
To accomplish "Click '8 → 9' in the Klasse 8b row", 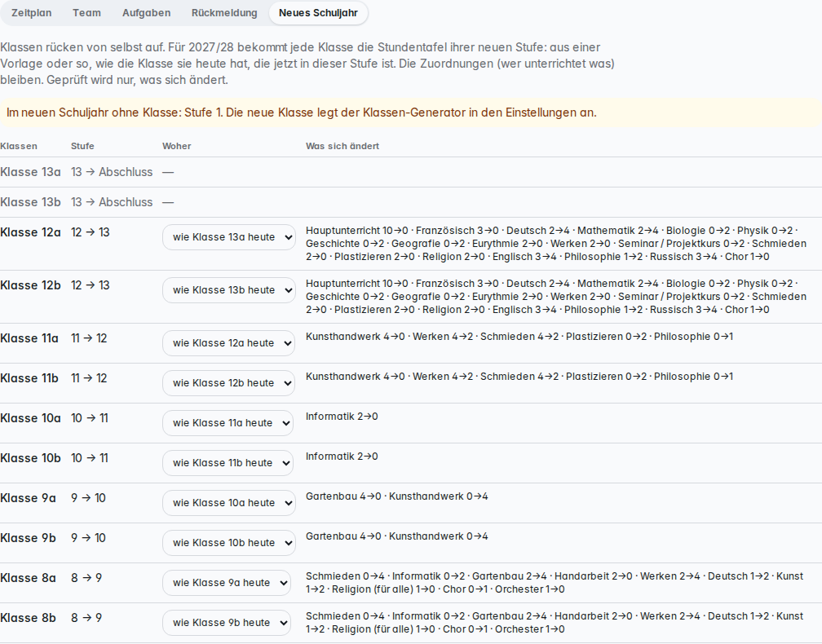I will tap(86, 618).
